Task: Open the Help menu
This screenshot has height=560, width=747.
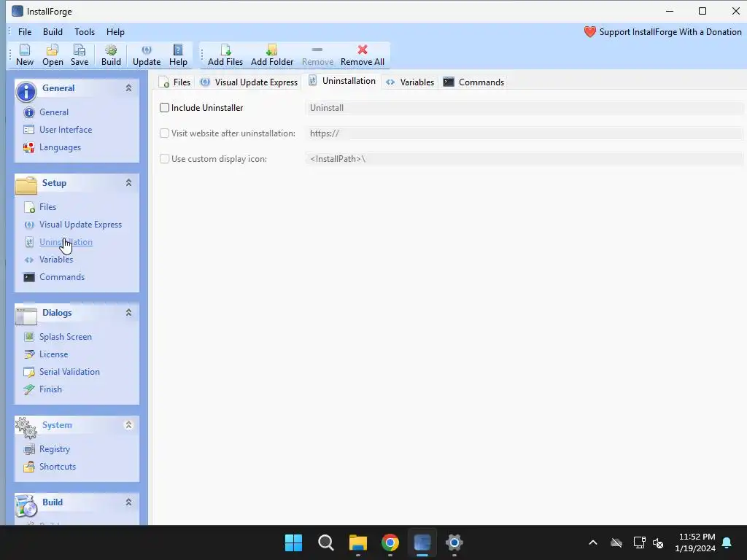Action: (115, 32)
